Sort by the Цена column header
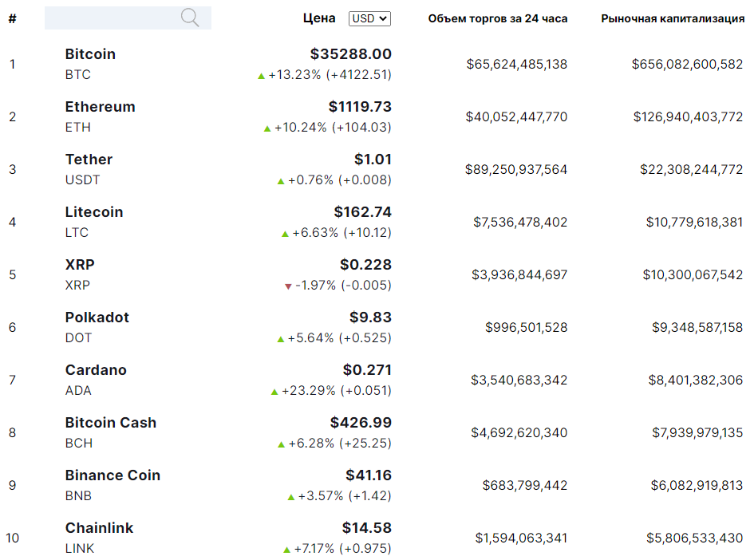Viewport: 754px width, 560px height. (319, 18)
